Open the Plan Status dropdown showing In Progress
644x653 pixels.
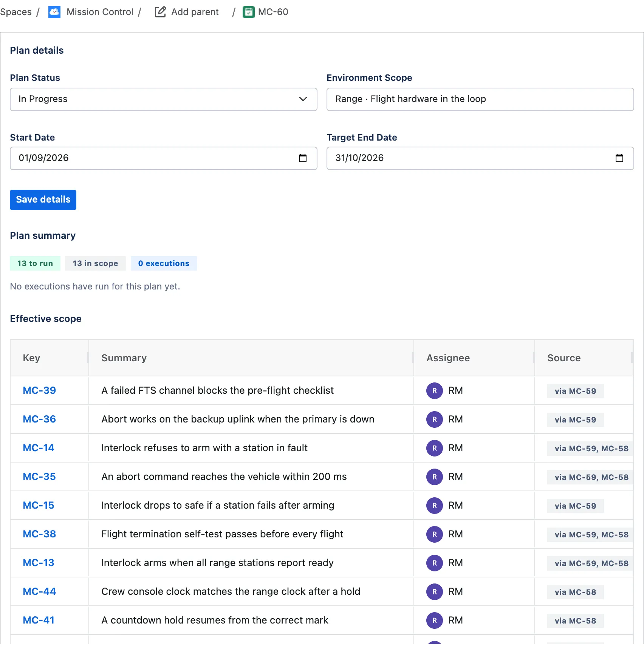[164, 99]
